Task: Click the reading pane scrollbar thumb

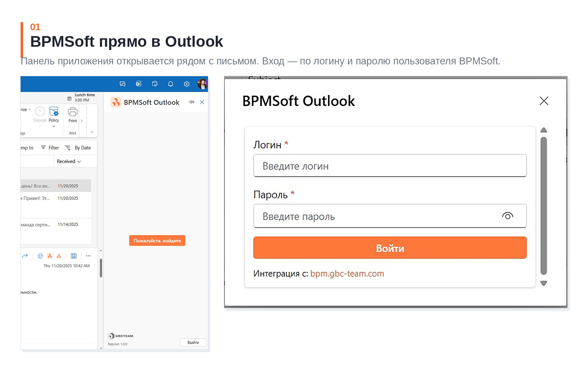Action: tap(101, 268)
